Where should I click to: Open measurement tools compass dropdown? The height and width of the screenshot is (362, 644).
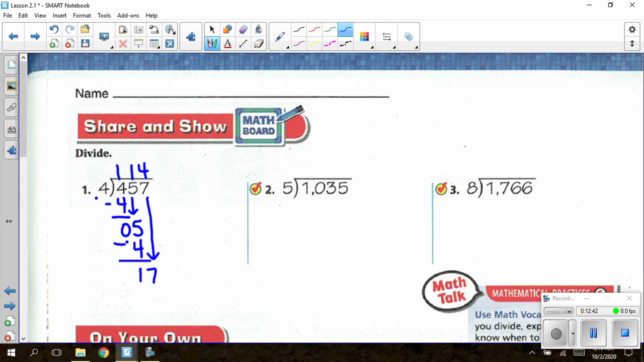(x=170, y=30)
